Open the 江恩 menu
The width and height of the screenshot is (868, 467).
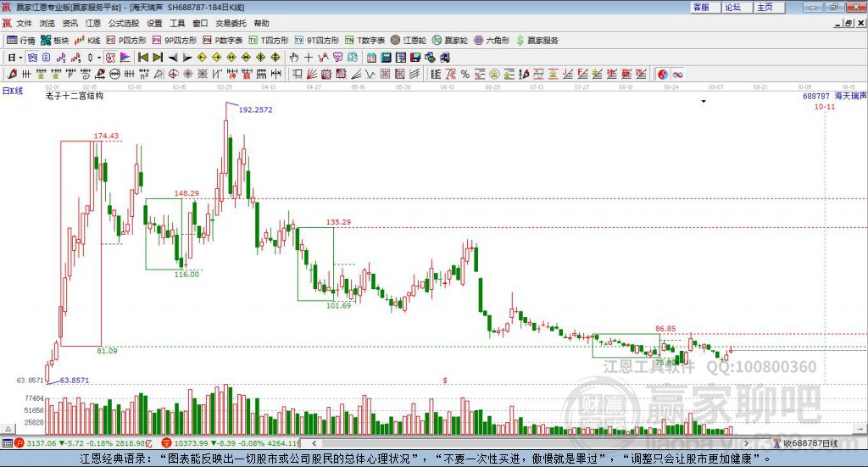pyautogui.click(x=93, y=23)
